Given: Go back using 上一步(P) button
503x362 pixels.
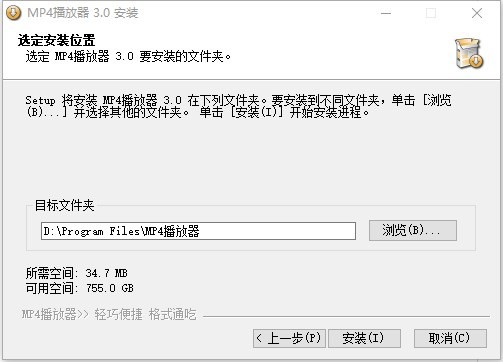Looking at the screenshot, I should pyautogui.click(x=289, y=338).
